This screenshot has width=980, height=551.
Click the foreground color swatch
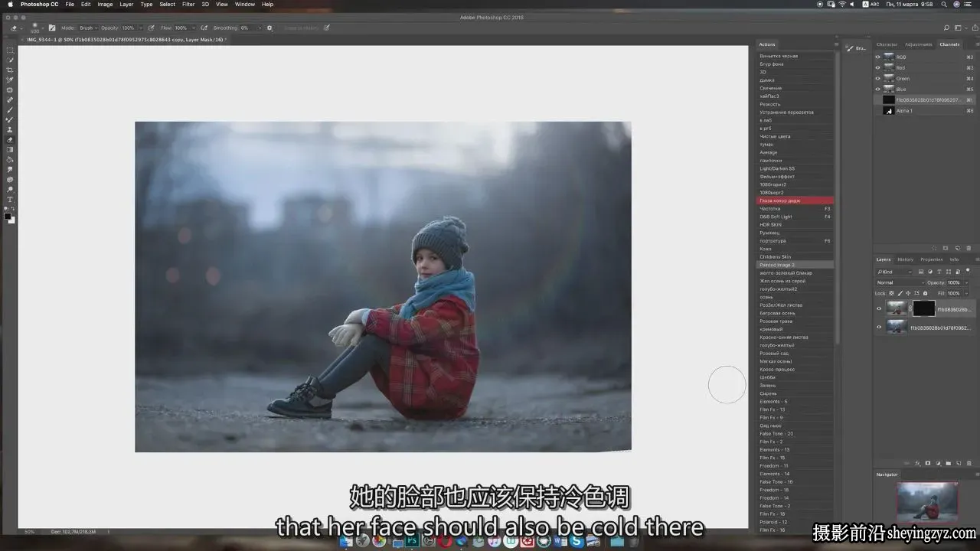(x=8, y=216)
